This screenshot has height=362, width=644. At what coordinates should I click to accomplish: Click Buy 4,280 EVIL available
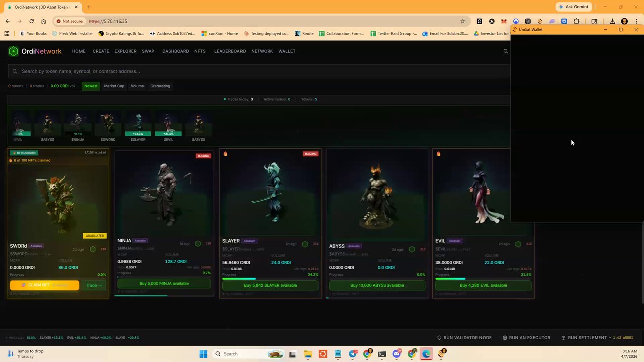pos(483,285)
